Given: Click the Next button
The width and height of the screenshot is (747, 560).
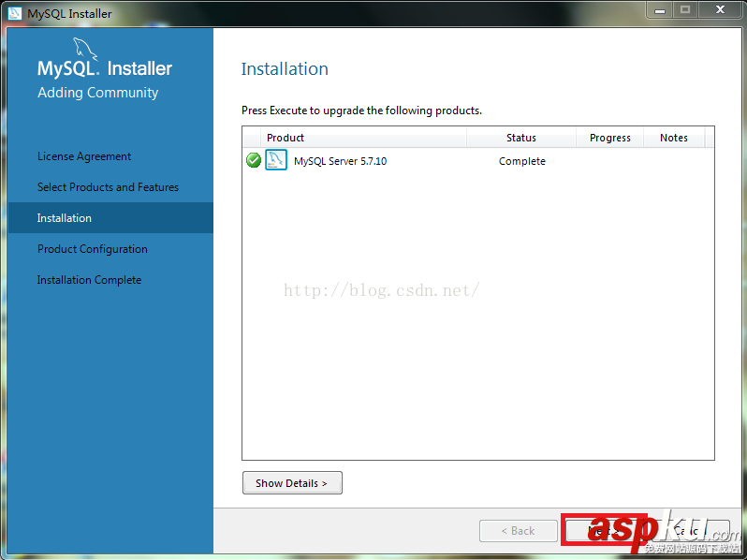Looking at the screenshot, I should click(604, 530).
